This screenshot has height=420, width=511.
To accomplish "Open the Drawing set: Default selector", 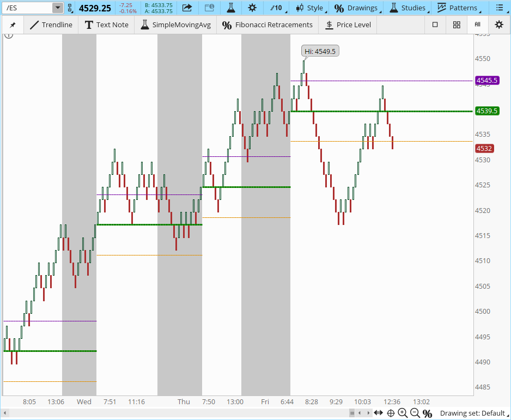I will [474, 413].
